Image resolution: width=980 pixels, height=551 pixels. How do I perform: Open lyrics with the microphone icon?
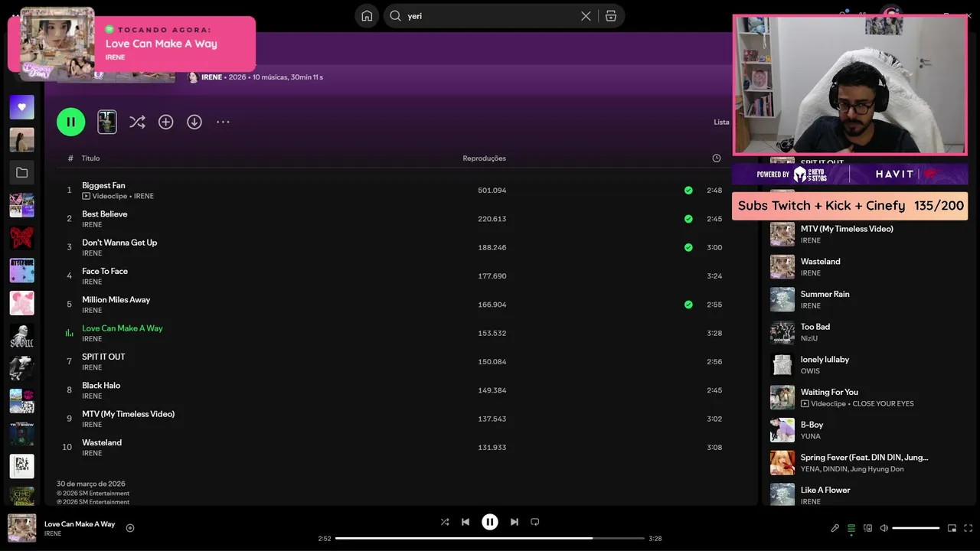point(835,528)
